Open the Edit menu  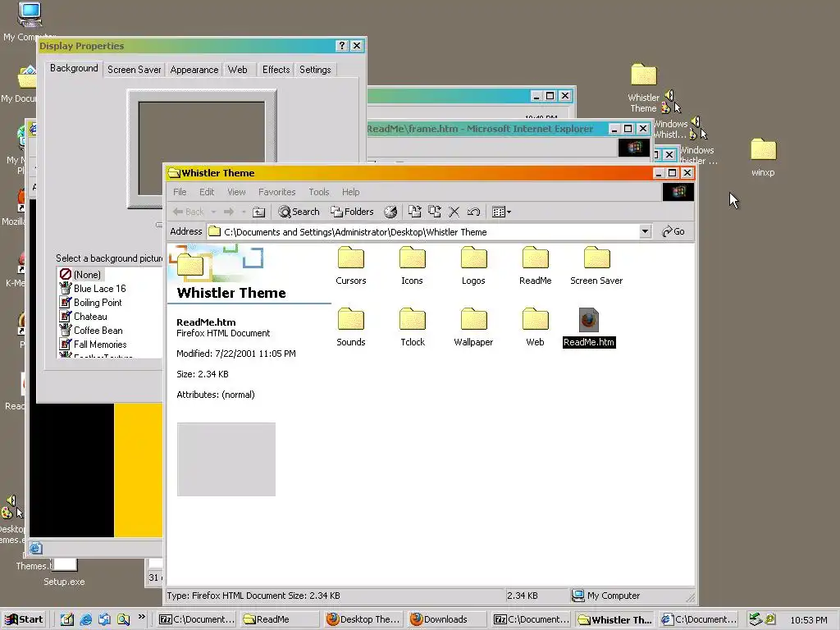point(207,192)
